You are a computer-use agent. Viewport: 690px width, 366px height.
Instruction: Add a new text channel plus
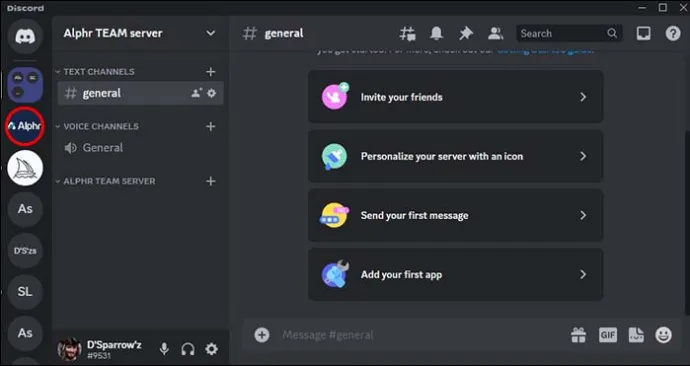pyautogui.click(x=211, y=72)
